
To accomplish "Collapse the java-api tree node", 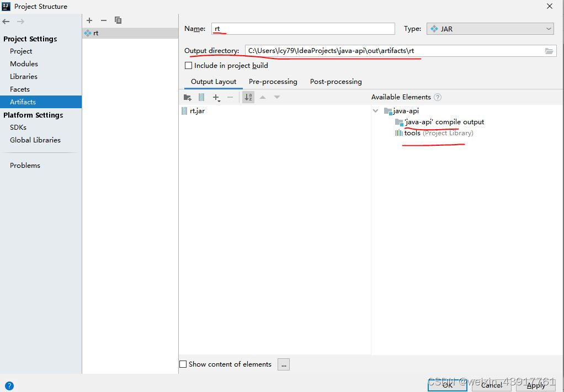I will [x=375, y=111].
